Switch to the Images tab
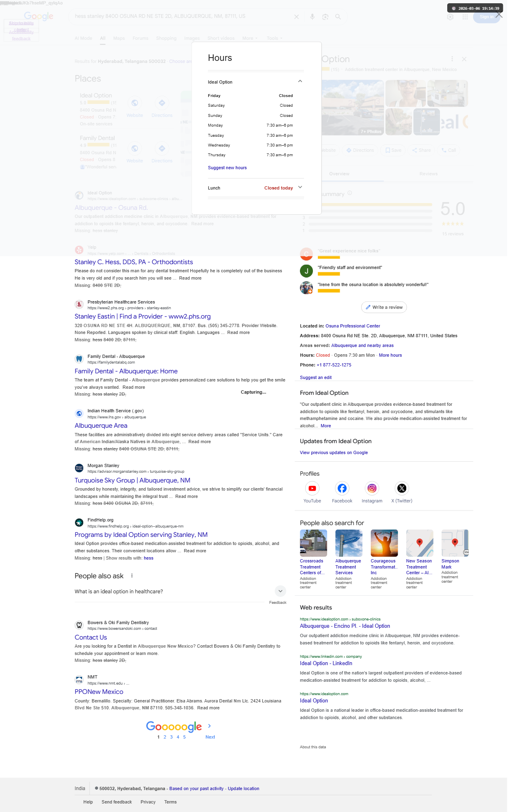The image size is (513, 812). [x=192, y=38]
